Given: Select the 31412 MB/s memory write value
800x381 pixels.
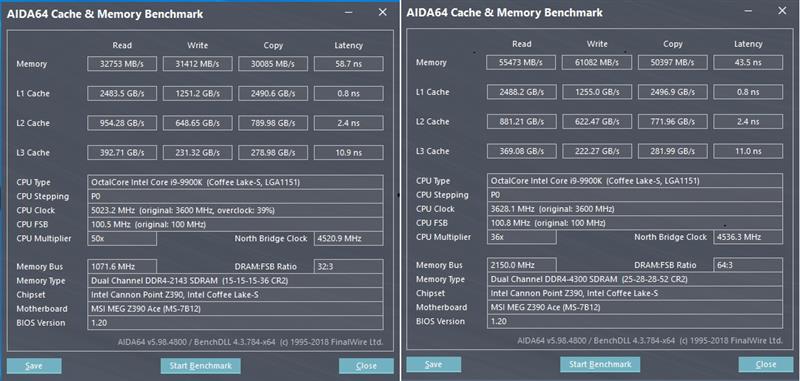Looking at the screenshot, I should 197,64.
